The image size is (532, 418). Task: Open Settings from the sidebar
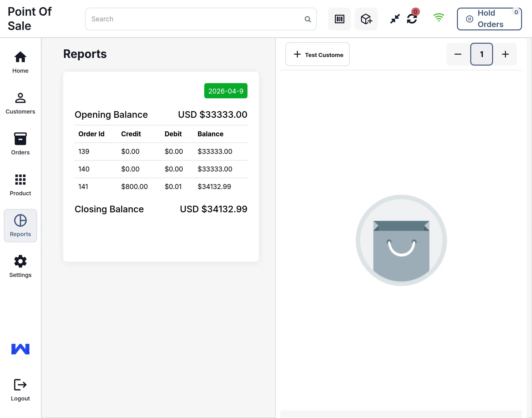click(x=20, y=266)
